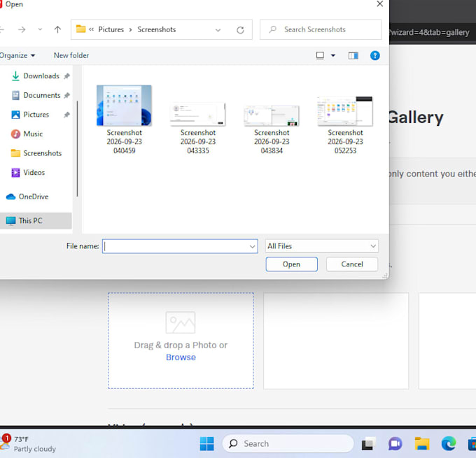Click the photo placeholder icon in drop zone

pos(181,322)
